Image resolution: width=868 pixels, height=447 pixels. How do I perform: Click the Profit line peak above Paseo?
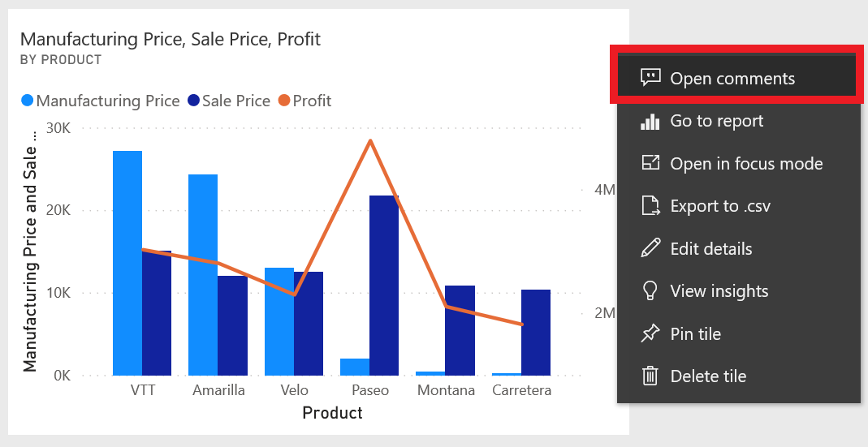pyautogui.click(x=370, y=141)
